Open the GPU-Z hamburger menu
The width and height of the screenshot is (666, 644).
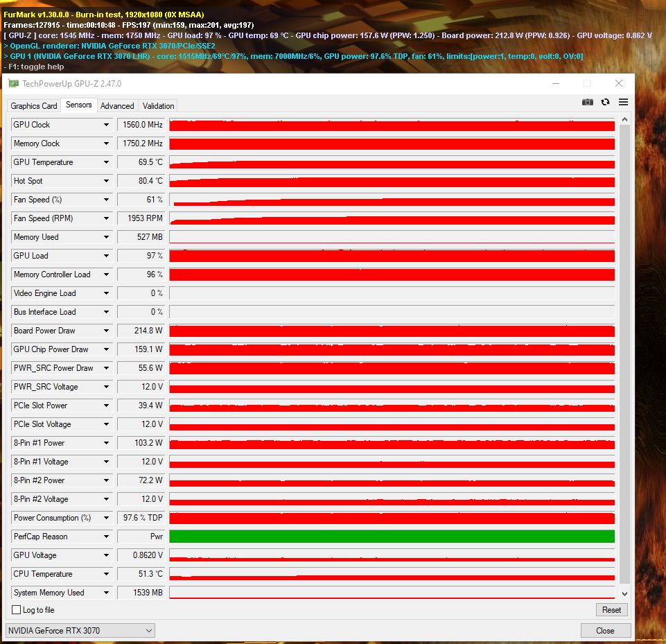pos(623,102)
